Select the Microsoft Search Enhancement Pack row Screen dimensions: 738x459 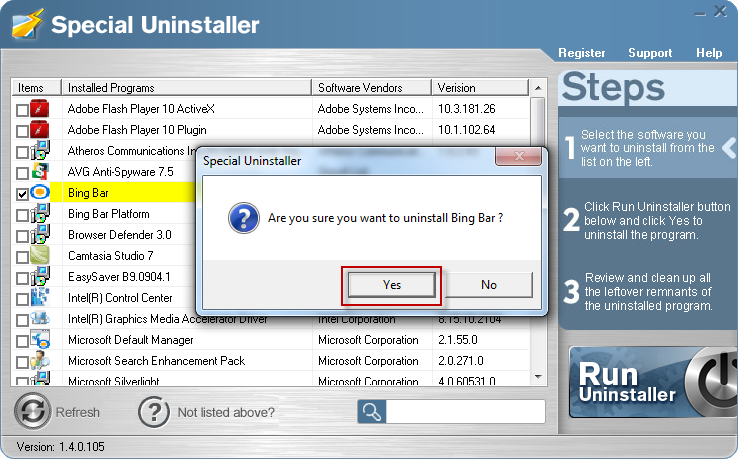pos(271,361)
